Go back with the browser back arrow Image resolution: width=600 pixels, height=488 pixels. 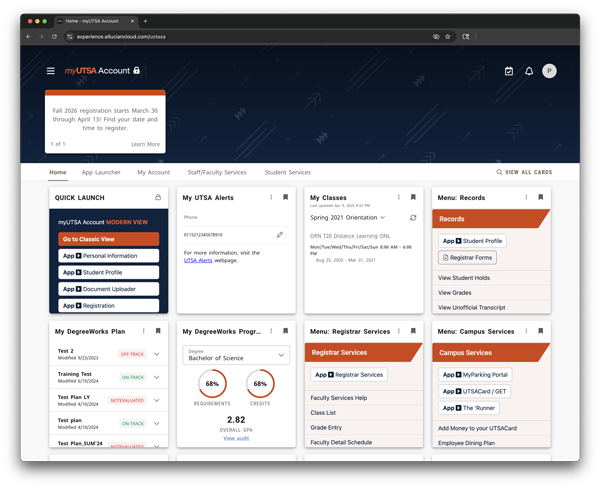[28, 37]
